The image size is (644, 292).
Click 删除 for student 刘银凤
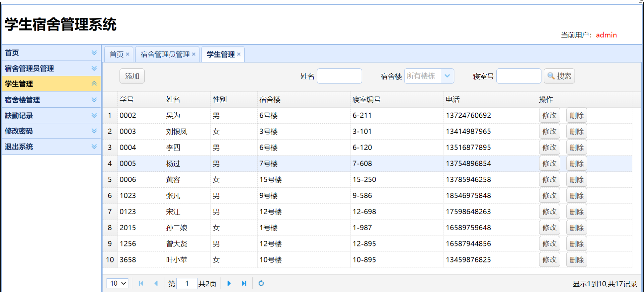(577, 131)
